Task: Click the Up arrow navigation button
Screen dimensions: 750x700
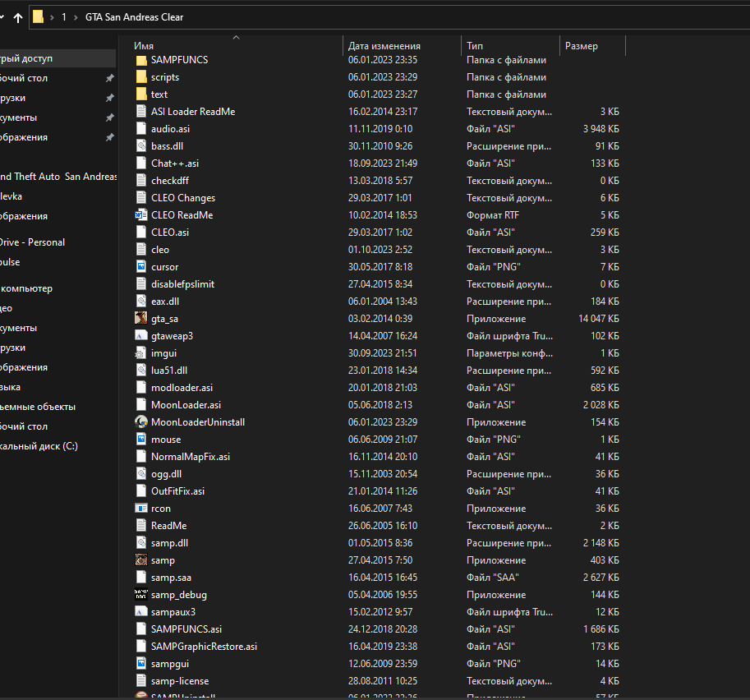Action: [x=17, y=17]
